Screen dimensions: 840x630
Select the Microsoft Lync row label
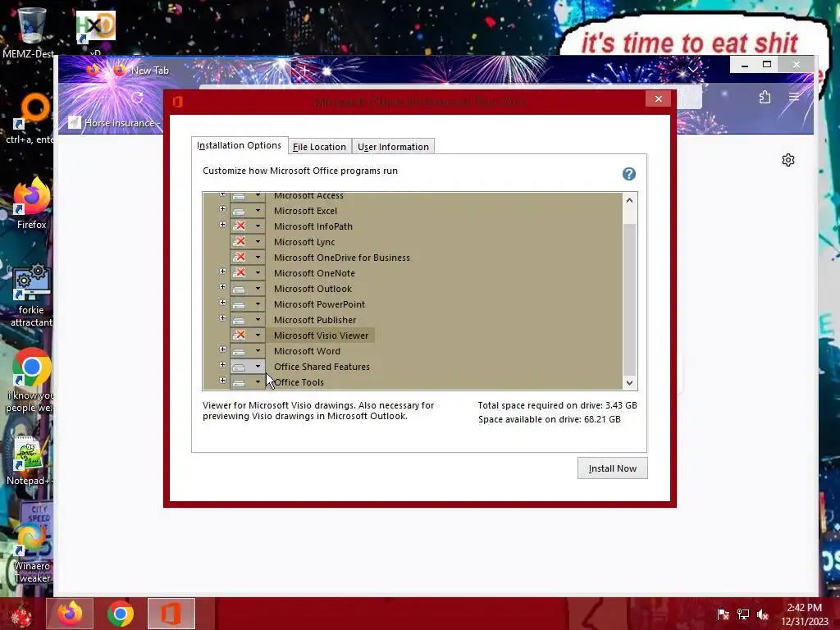click(304, 242)
